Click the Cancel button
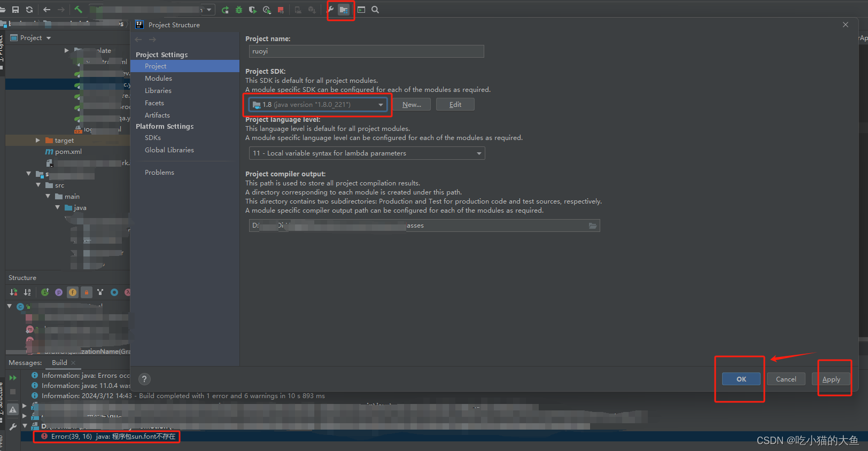The image size is (868, 451). click(x=786, y=379)
